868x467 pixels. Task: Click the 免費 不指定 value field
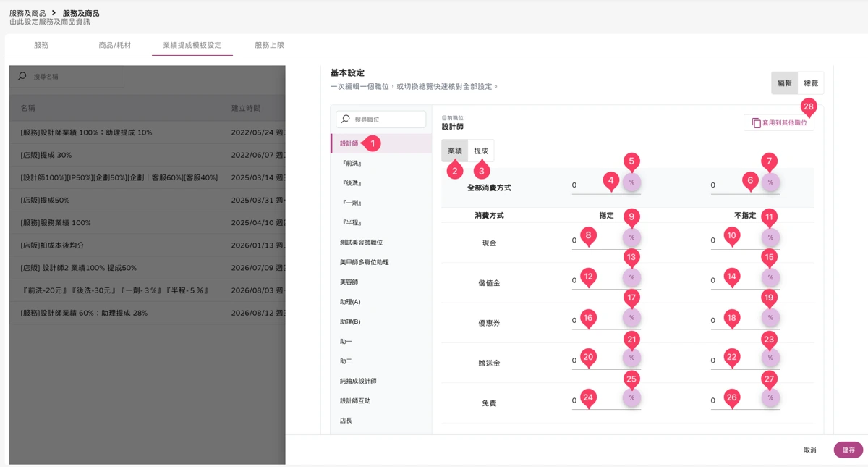(x=735, y=400)
